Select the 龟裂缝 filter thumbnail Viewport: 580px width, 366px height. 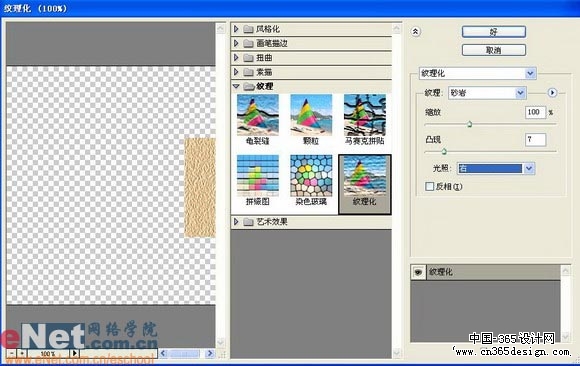pyautogui.click(x=258, y=115)
